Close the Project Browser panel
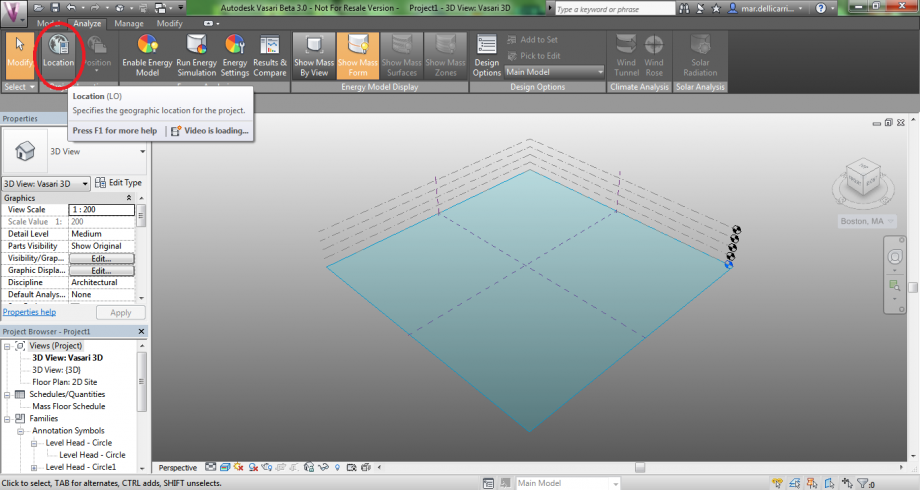The width and height of the screenshot is (920, 490). [141, 332]
